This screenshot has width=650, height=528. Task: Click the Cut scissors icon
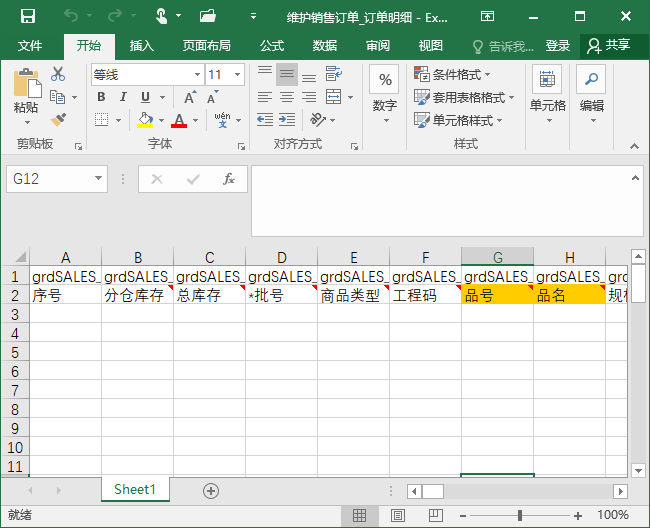tap(58, 74)
